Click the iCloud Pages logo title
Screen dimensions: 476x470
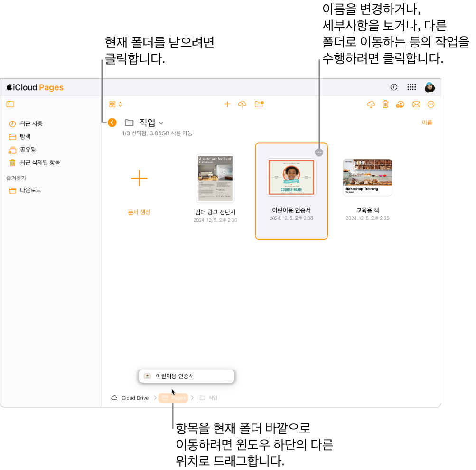pyautogui.click(x=35, y=87)
